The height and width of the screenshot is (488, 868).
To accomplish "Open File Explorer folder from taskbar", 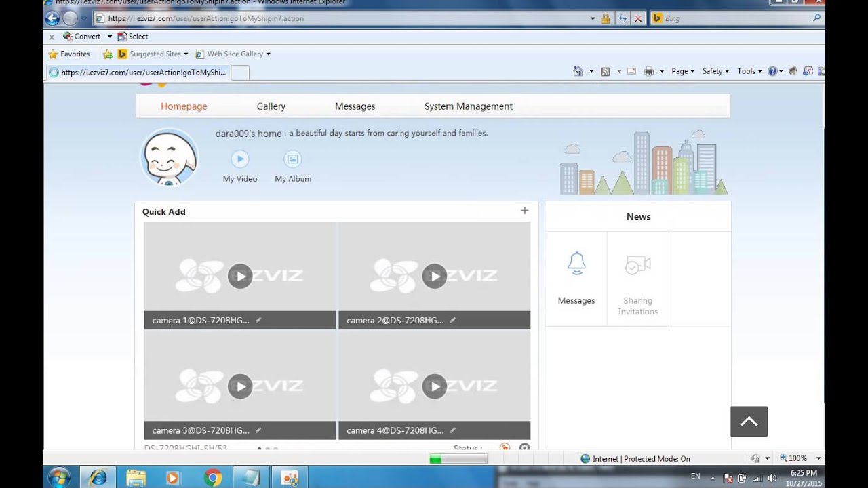I will [136, 478].
